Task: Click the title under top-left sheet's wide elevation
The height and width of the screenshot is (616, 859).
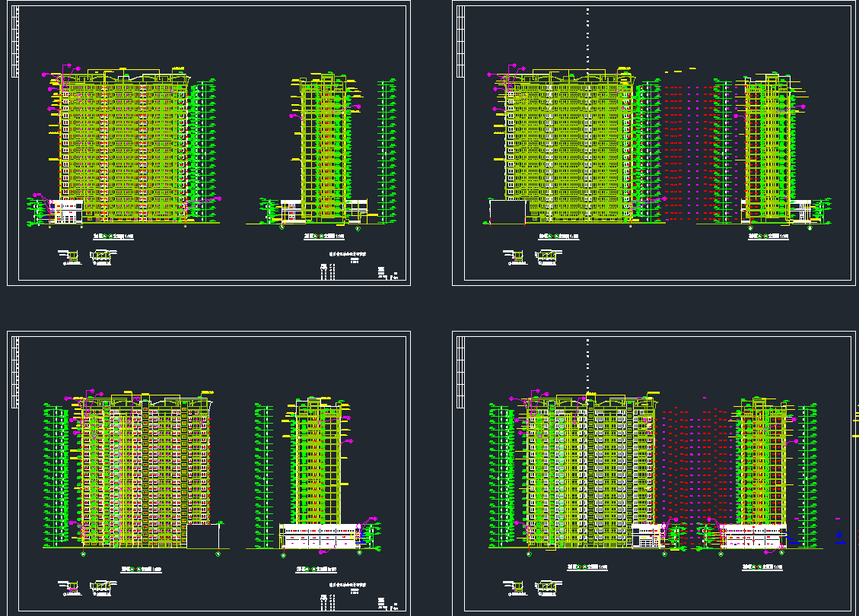Action: [113, 237]
